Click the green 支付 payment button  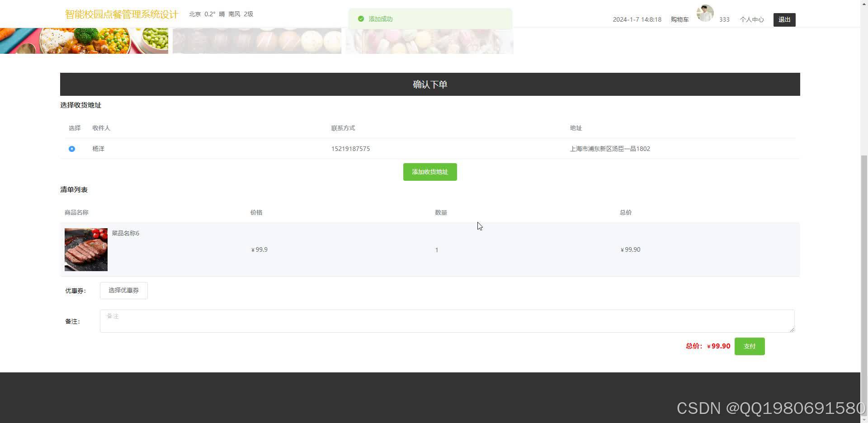(749, 346)
